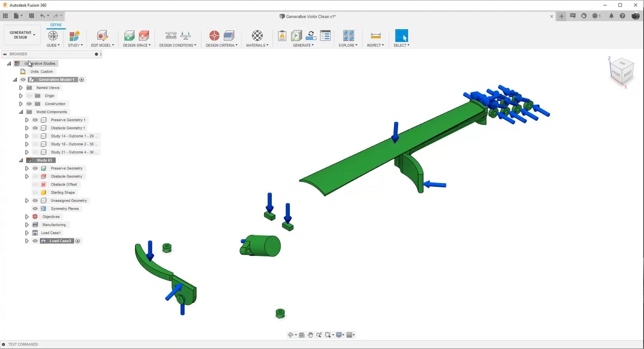Click the Pre-check warning icon

(282, 36)
